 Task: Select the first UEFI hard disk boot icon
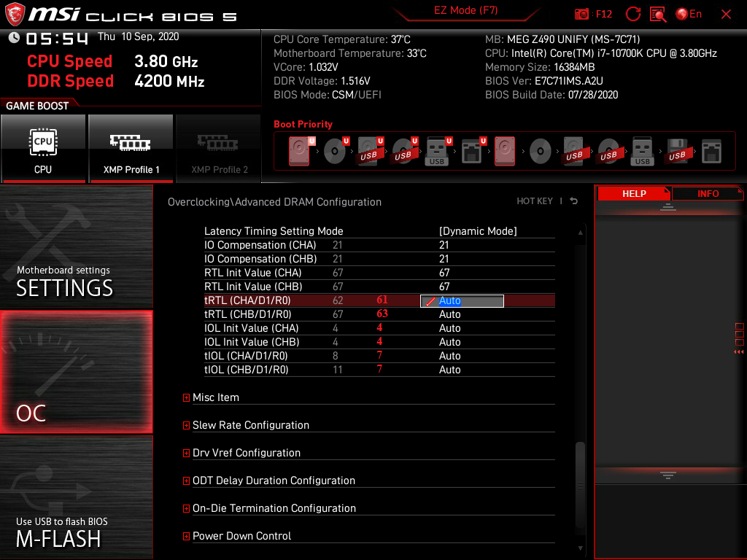[300, 152]
